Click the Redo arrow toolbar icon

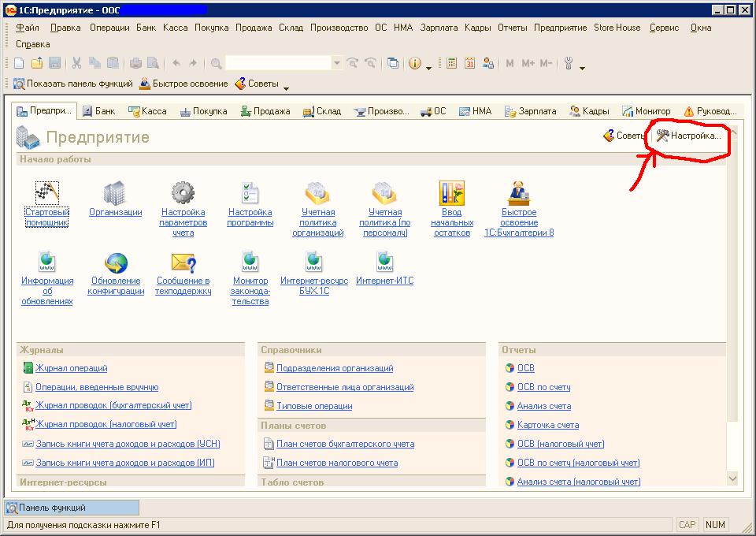pos(193,63)
